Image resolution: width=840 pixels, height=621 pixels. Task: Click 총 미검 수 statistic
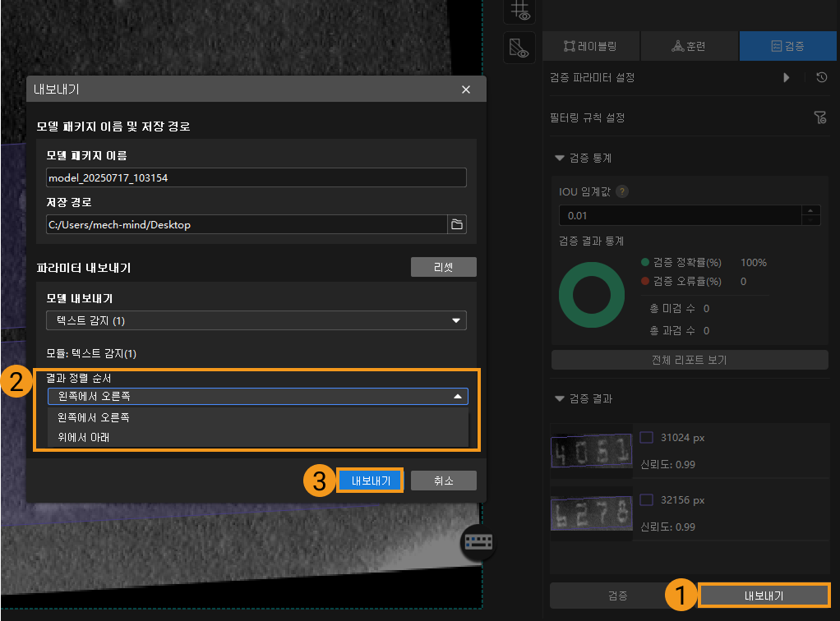click(679, 308)
